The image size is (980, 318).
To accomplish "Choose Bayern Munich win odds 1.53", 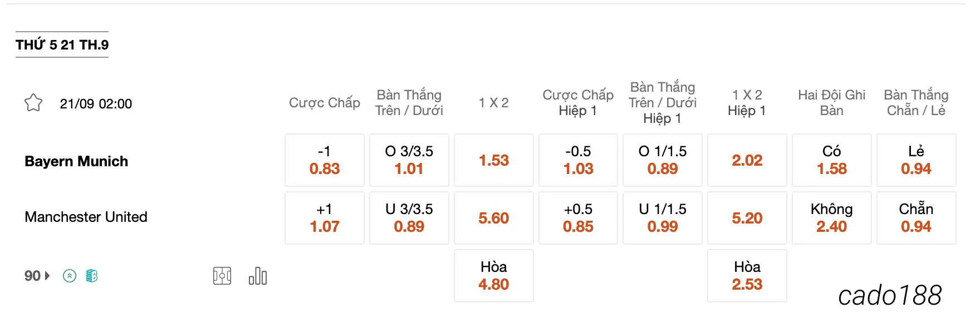I will 494,160.
